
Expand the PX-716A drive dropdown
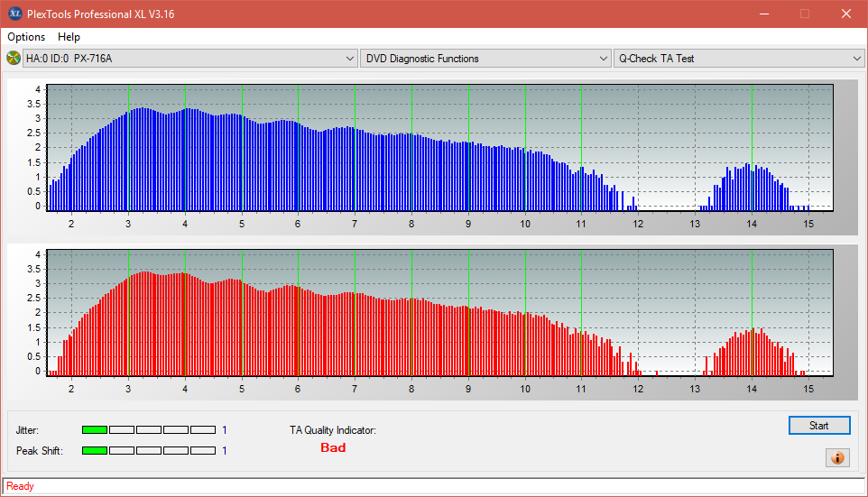click(189, 58)
